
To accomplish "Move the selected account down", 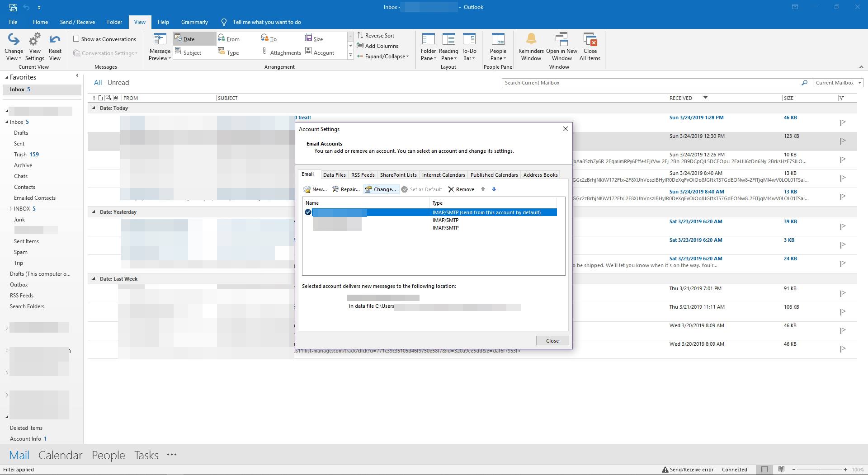I will [x=494, y=189].
